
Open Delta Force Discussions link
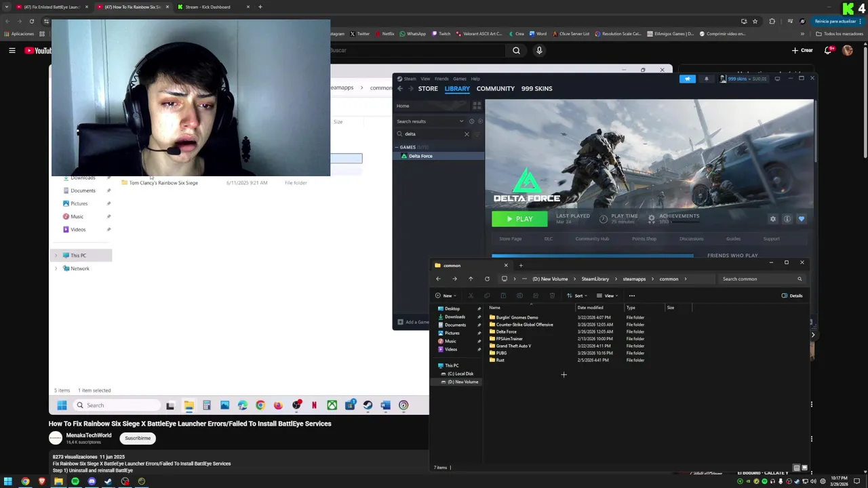click(692, 239)
